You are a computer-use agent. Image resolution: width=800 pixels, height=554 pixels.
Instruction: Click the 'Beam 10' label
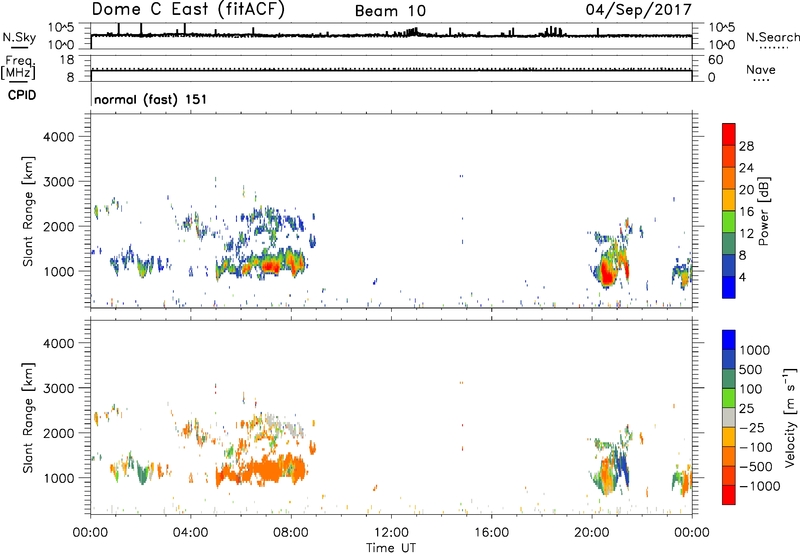(390, 11)
